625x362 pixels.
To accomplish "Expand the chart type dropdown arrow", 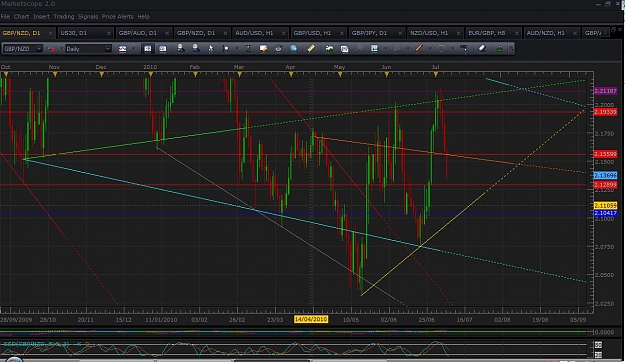I will pos(134,49).
